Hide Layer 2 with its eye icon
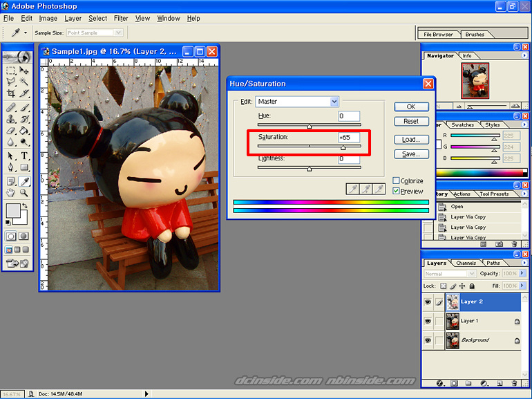The image size is (532, 399). (428, 302)
